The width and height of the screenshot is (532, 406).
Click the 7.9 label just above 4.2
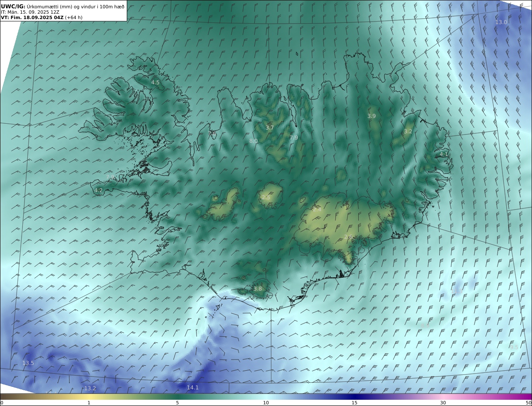tap(110, 177)
